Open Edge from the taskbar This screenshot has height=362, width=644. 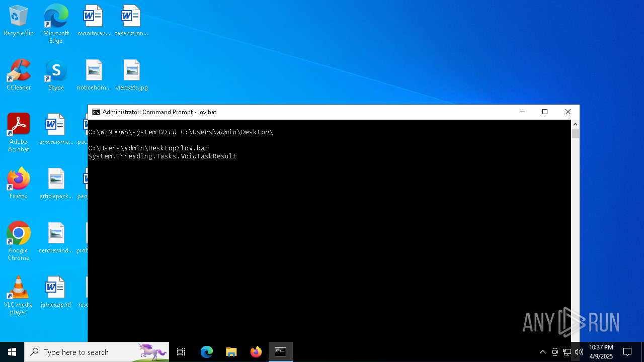207,352
